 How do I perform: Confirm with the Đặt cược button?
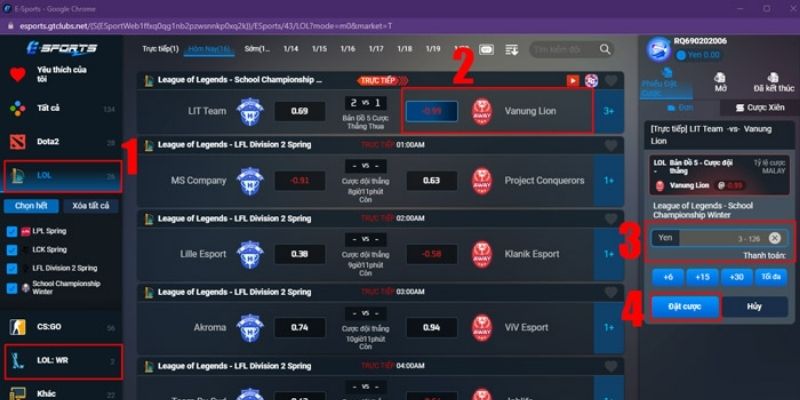tap(685, 307)
